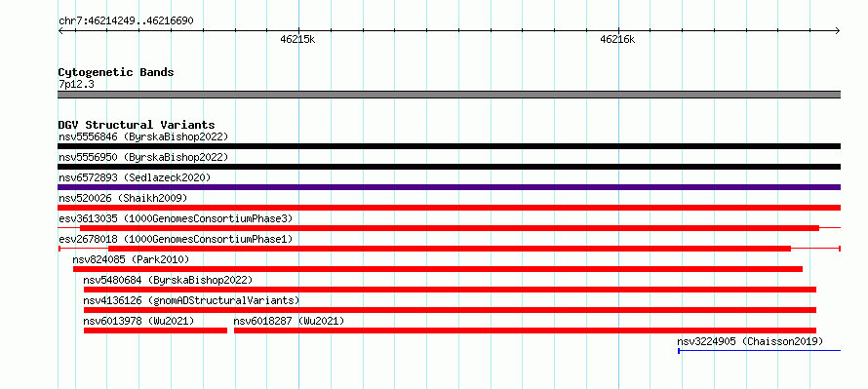Click the nsv824085 (Park2010) label
The height and width of the screenshot is (389, 868).
click(x=131, y=259)
